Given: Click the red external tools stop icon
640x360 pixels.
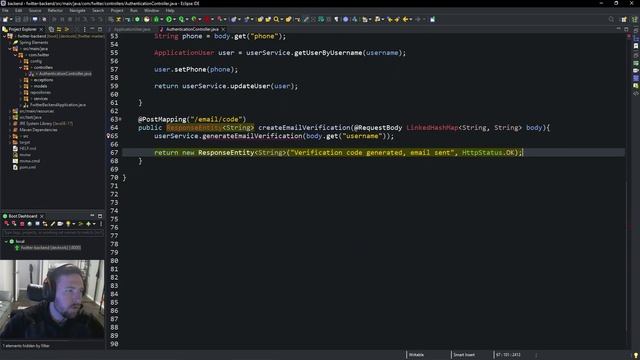Looking at the screenshot, I should click(x=207, y=19).
